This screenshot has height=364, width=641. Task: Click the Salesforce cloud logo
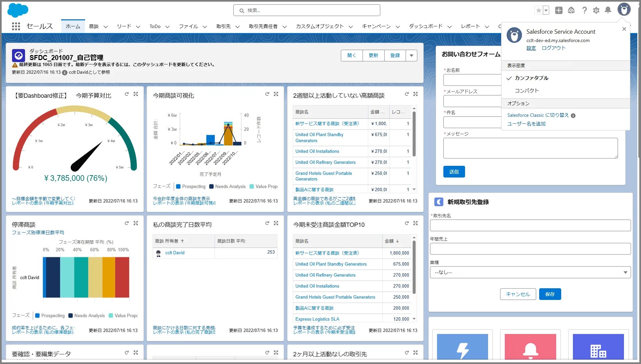click(x=18, y=10)
